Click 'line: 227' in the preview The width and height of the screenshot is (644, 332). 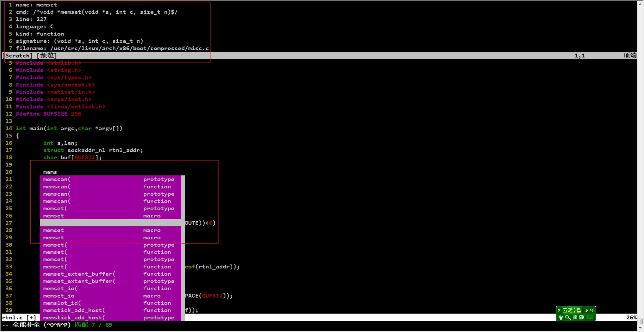pyautogui.click(x=31, y=19)
